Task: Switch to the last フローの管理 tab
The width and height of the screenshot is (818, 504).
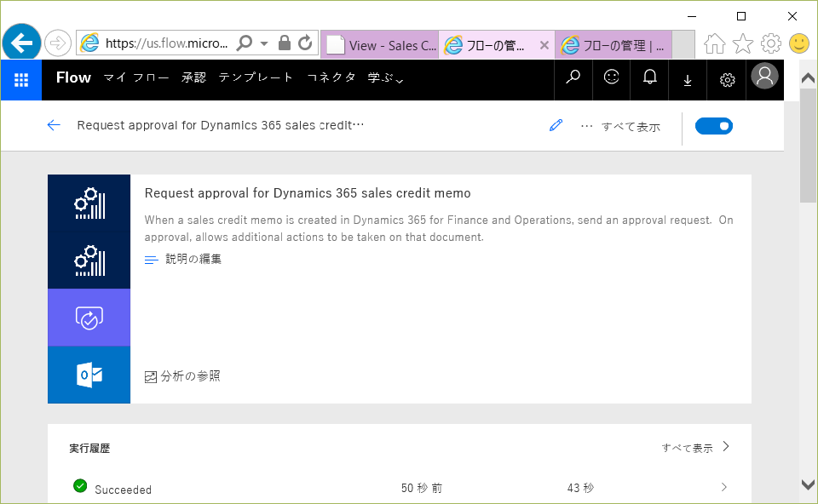Action: click(613, 45)
